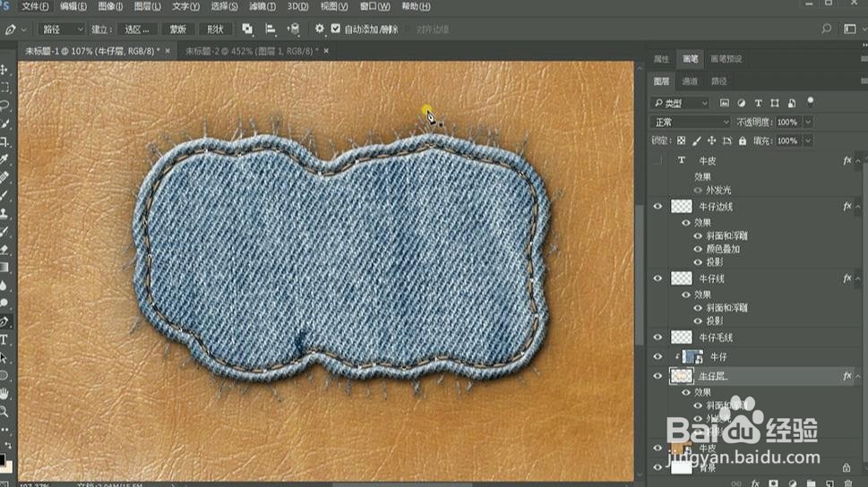The width and height of the screenshot is (868, 487).
Task: Toggle the layer filter switch on or off
Action: pyautogui.click(x=811, y=102)
